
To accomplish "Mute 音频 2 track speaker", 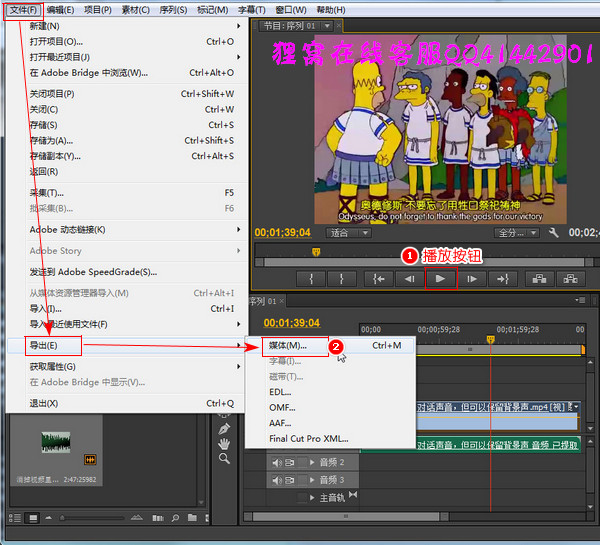I will coord(277,463).
